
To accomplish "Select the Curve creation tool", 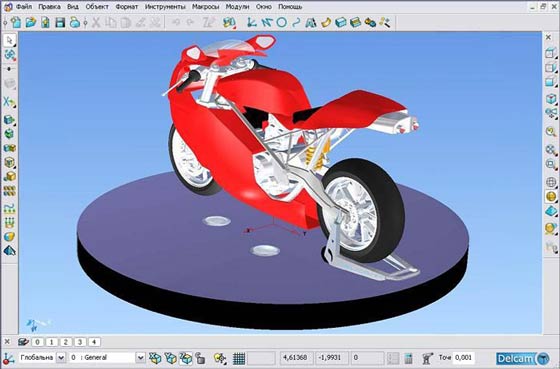I will (296, 23).
